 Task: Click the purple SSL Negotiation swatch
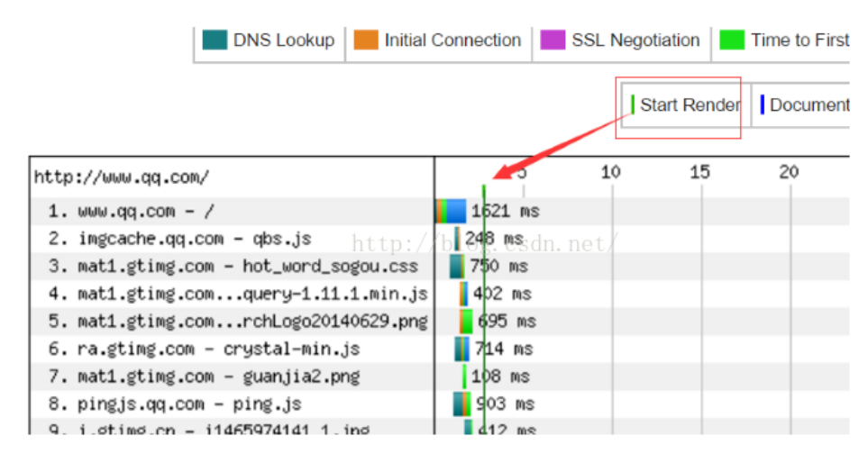pyautogui.click(x=553, y=40)
